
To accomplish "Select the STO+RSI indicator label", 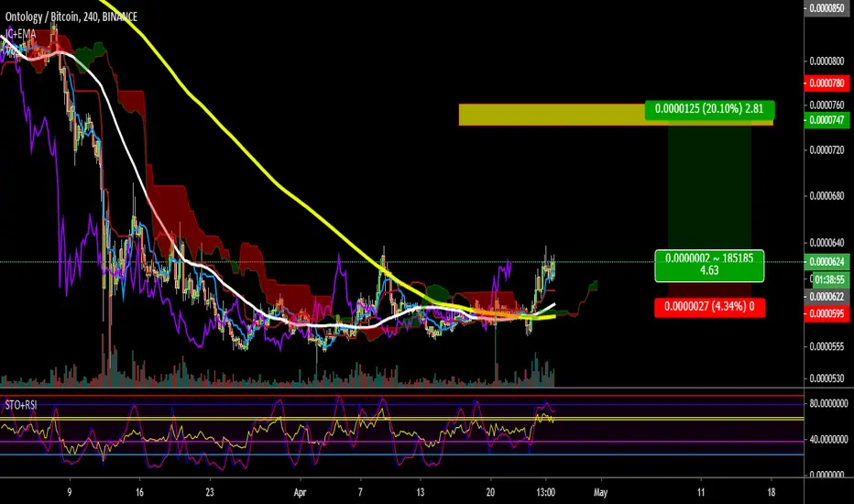I will (x=21, y=405).
